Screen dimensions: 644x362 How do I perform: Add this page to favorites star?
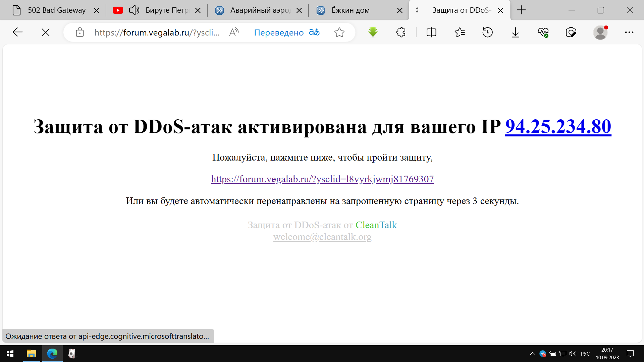pyautogui.click(x=339, y=32)
